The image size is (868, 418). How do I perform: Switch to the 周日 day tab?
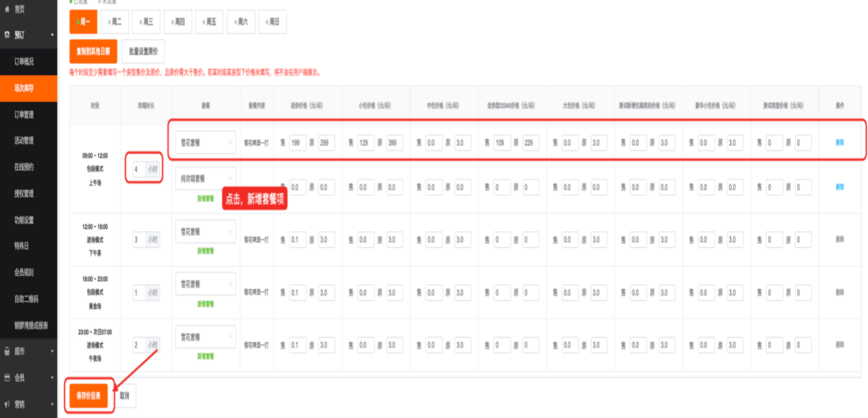[272, 22]
